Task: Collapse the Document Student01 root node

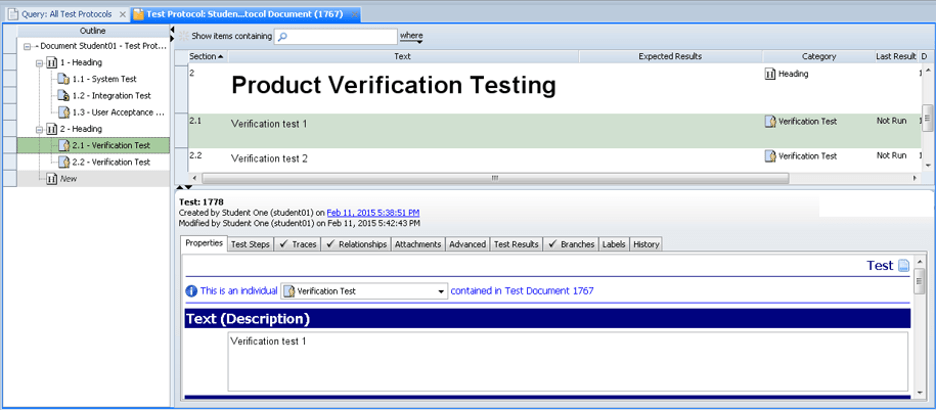Action: 27,46
